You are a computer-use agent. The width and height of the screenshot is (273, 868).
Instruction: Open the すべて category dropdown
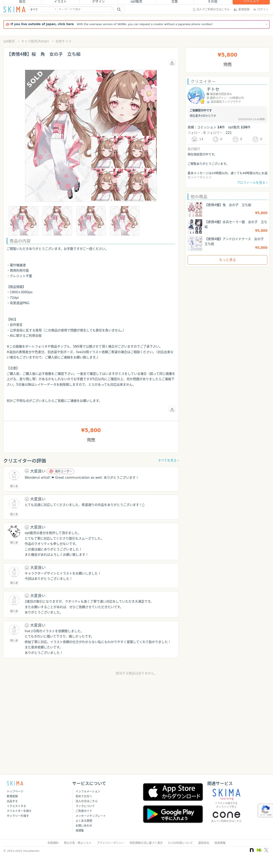coord(43,9)
